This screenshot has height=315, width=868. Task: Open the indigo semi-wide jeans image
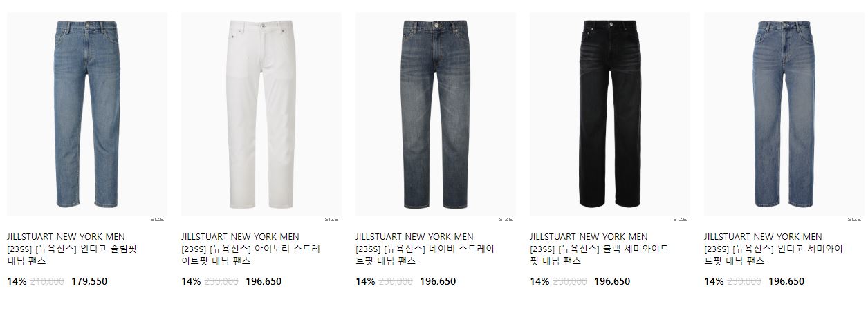click(784, 114)
